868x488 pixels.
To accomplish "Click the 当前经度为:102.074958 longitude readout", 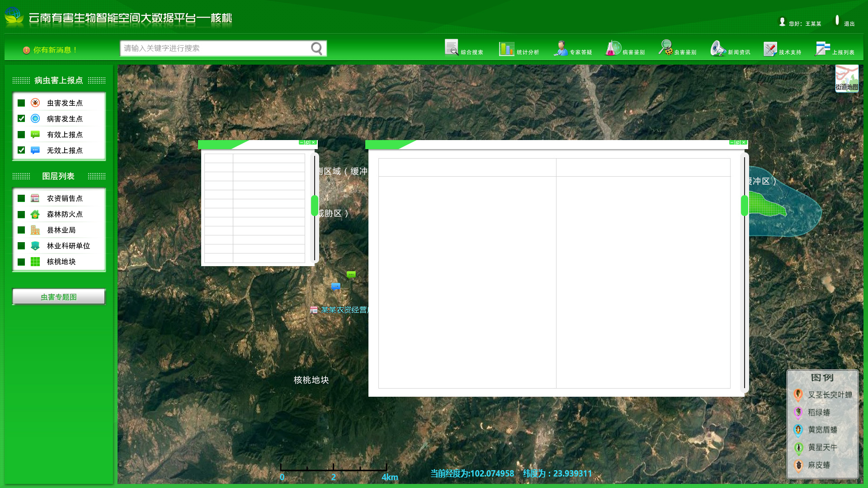I will point(472,474).
